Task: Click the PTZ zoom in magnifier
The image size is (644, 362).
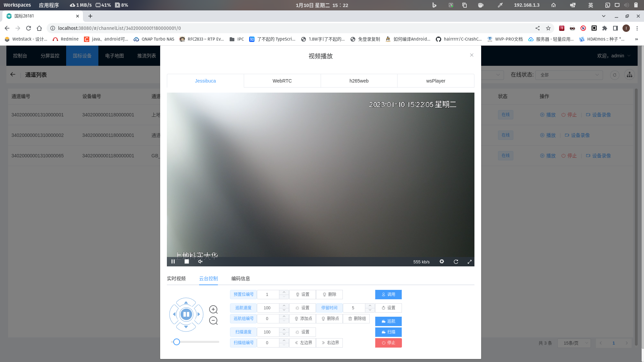Action: pos(213,309)
